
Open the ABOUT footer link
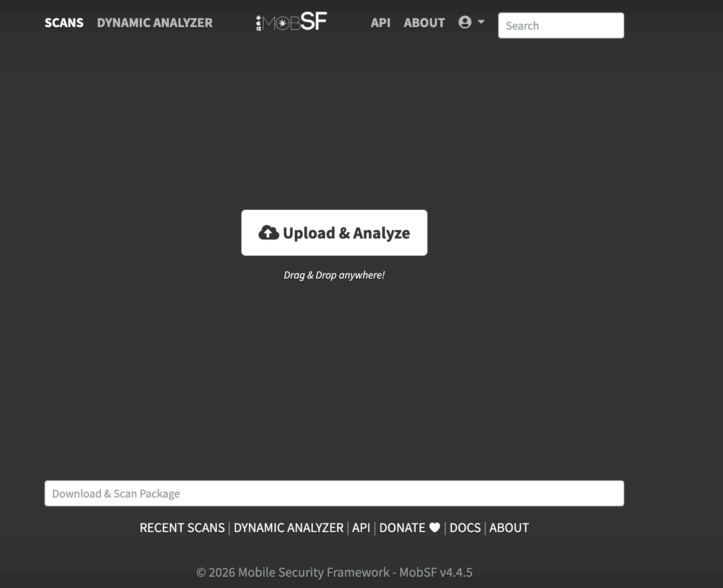pyautogui.click(x=509, y=528)
